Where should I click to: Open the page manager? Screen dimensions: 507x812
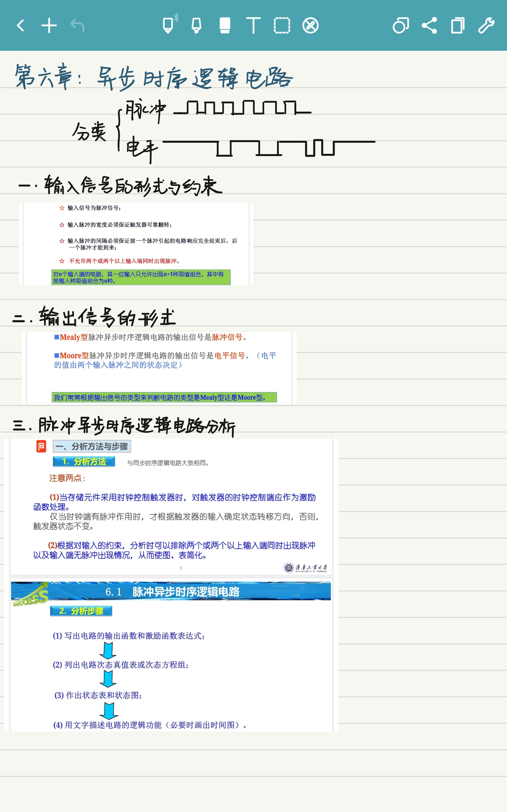(457, 25)
